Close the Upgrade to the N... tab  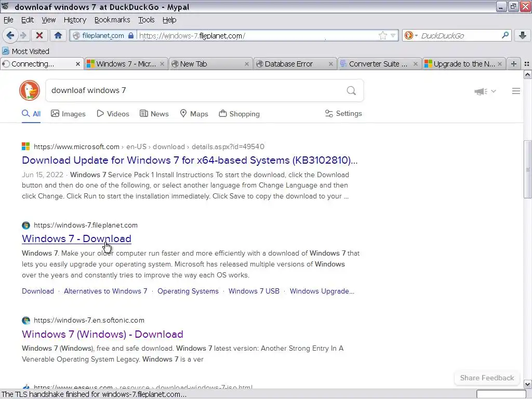pyautogui.click(x=499, y=64)
